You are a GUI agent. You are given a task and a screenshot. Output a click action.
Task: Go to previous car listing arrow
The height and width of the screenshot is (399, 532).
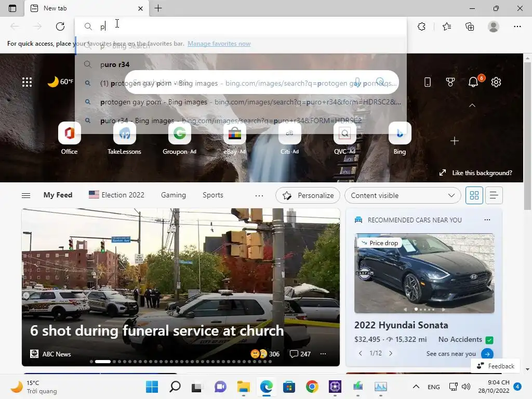click(x=361, y=353)
